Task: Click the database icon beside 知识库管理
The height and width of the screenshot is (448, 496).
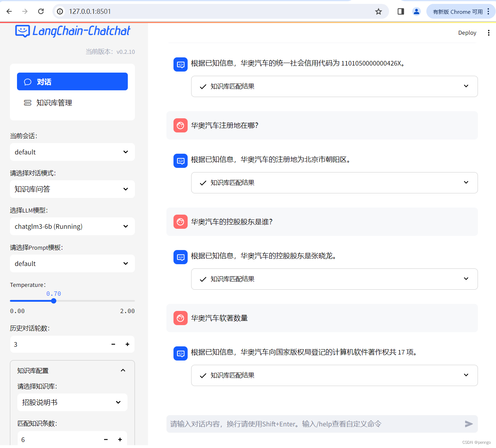Action: [28, 103]
